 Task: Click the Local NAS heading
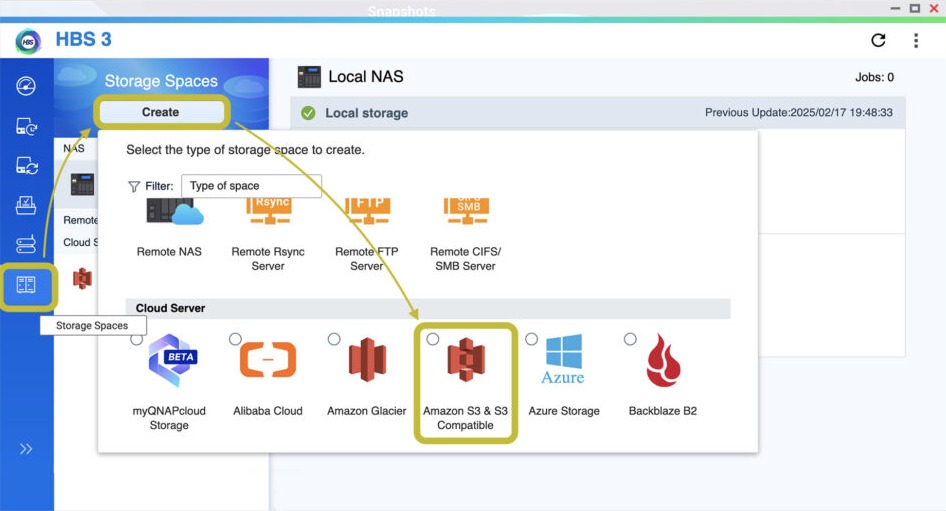(366, 77)
